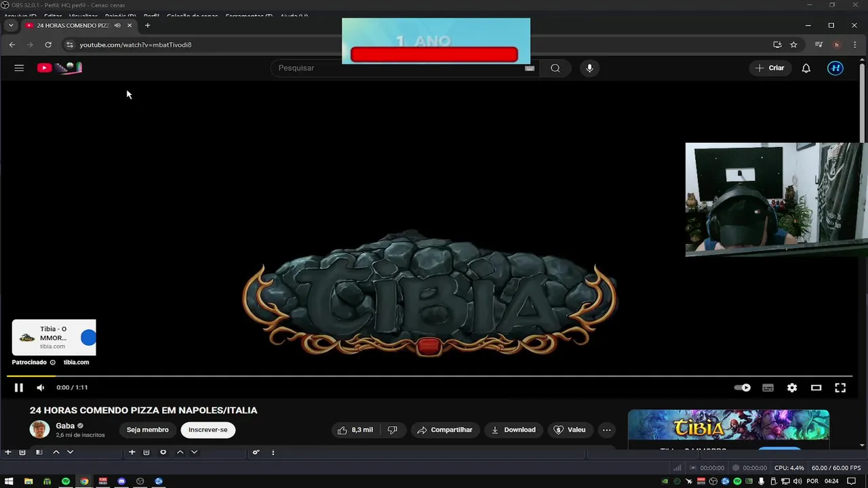
Task: Open more actions three-dot menu
Action: (x=607, y=430)
